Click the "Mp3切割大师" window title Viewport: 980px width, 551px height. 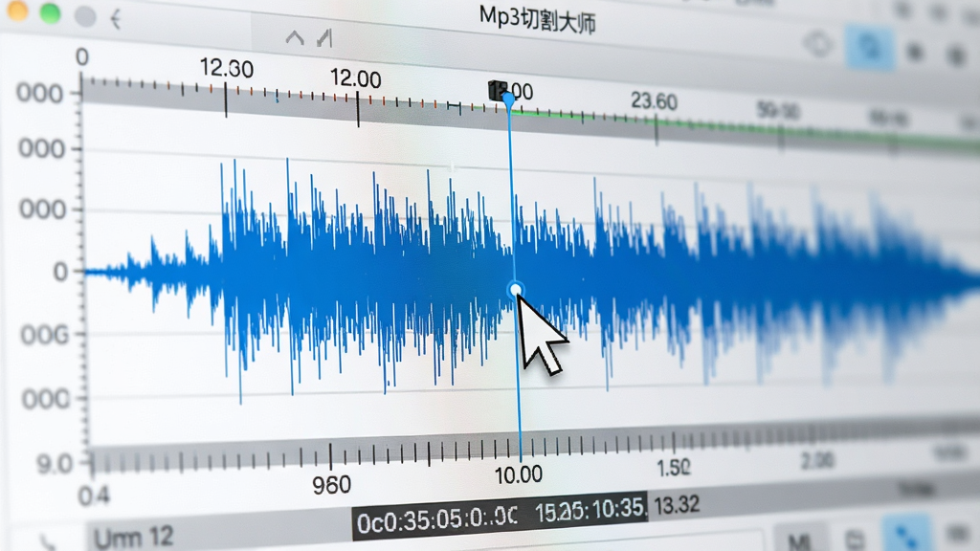(x=538, y=19)
